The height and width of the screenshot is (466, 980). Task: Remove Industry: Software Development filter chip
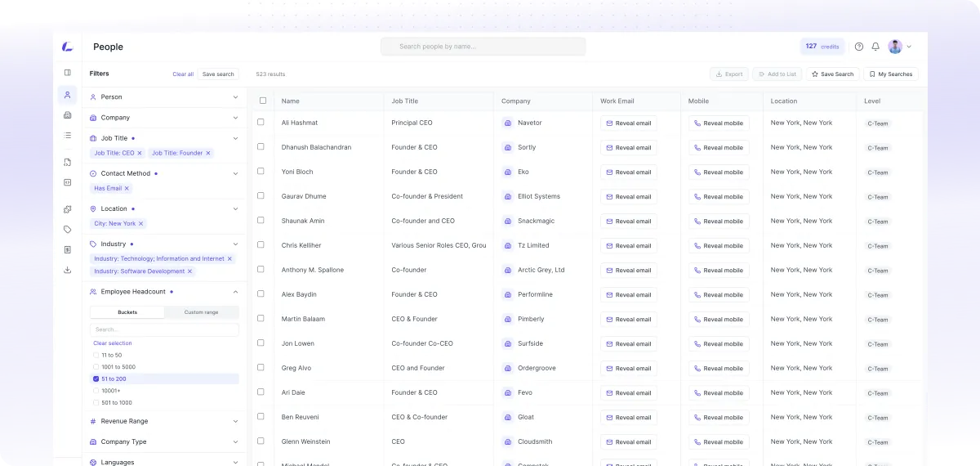tap(190, 271)
